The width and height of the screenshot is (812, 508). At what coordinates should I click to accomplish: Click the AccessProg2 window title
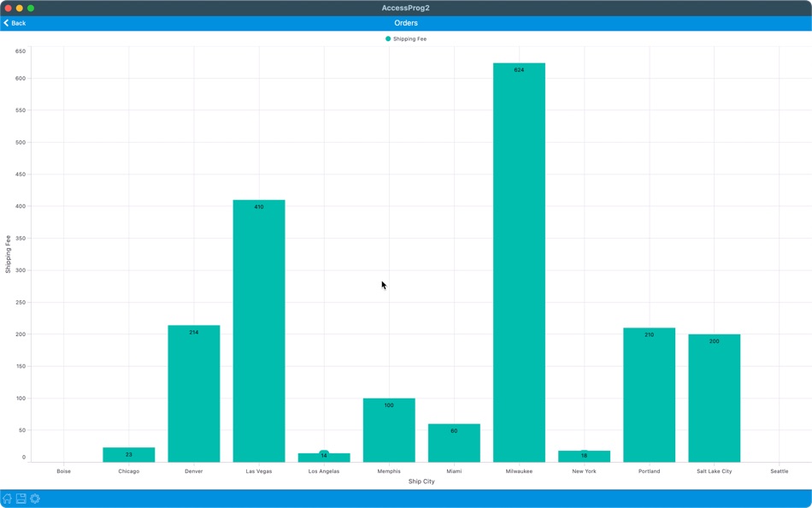(x=405, y=8)
